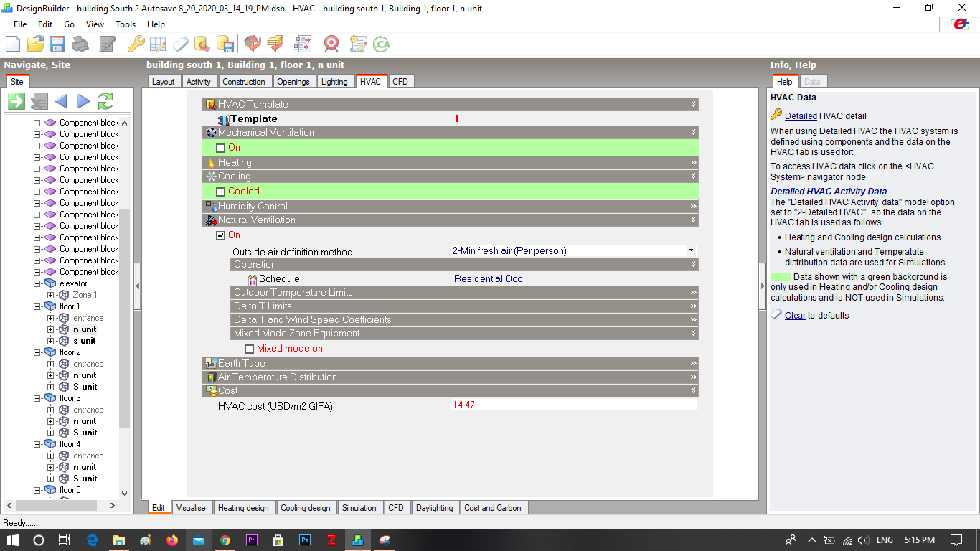Open model options via the wrench icon
Image resolution: width=980 pixels, height=551 pixels.
(x=136, y=44)
